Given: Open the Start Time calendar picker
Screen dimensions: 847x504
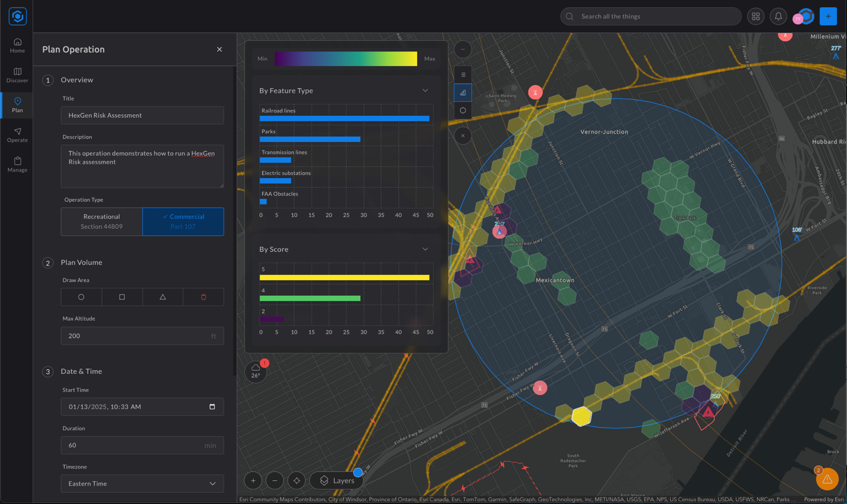Looking at the screenshot, I should (212, 406).
